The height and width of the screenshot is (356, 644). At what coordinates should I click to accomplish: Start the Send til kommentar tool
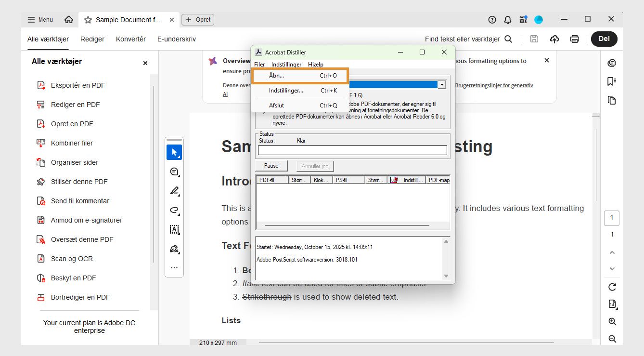pyautogui.click(x=73, y=201)
